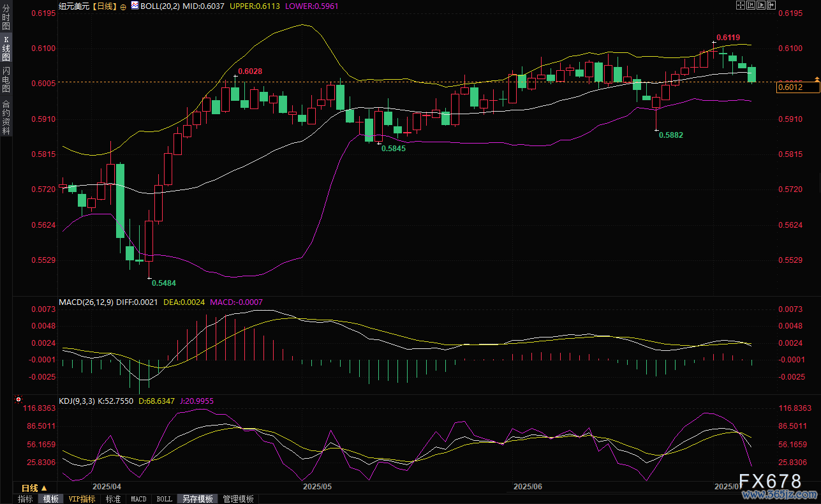The height and width of the screenshot is (504, 821).
Task: Click the 2025/06 date label
Action: [x=528, y=487]
